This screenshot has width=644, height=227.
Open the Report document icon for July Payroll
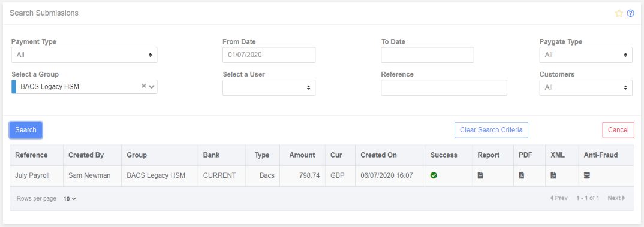pos(480,175)
